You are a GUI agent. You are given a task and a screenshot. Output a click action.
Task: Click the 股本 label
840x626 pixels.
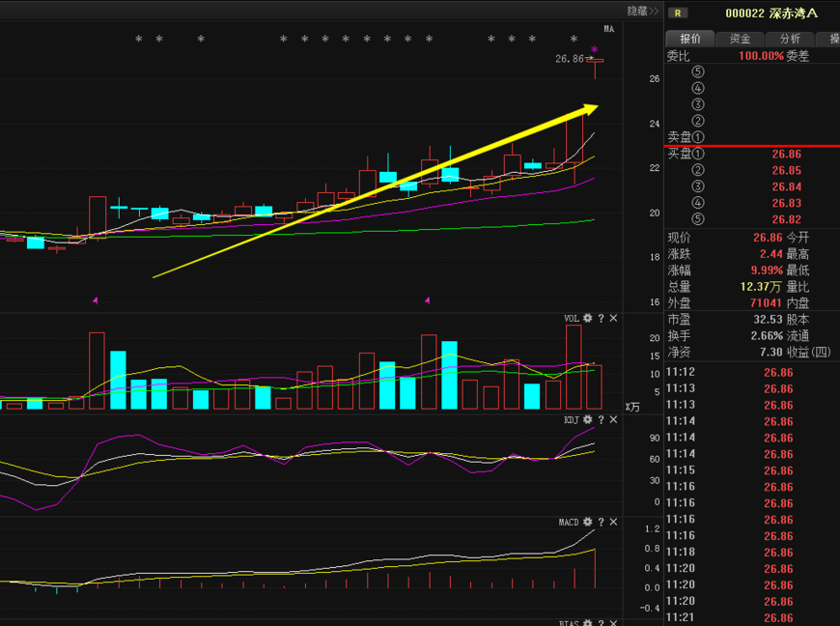point(798,320)
